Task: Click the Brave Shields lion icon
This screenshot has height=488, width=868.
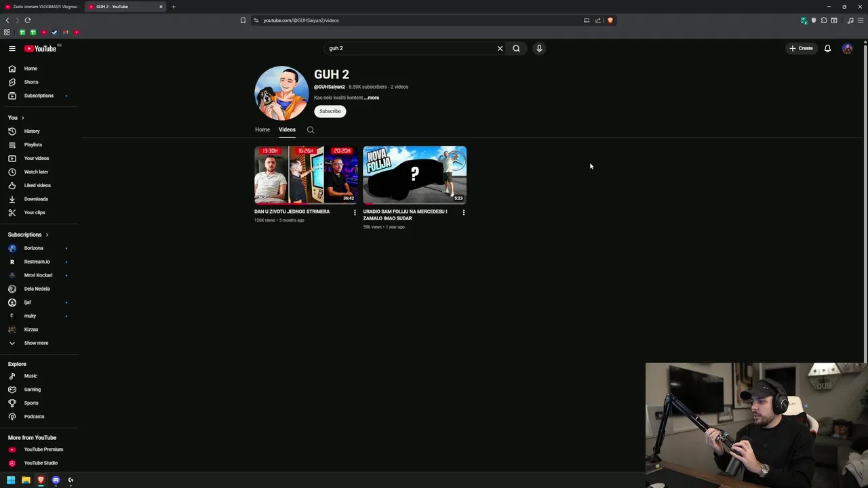Action: 610,20
